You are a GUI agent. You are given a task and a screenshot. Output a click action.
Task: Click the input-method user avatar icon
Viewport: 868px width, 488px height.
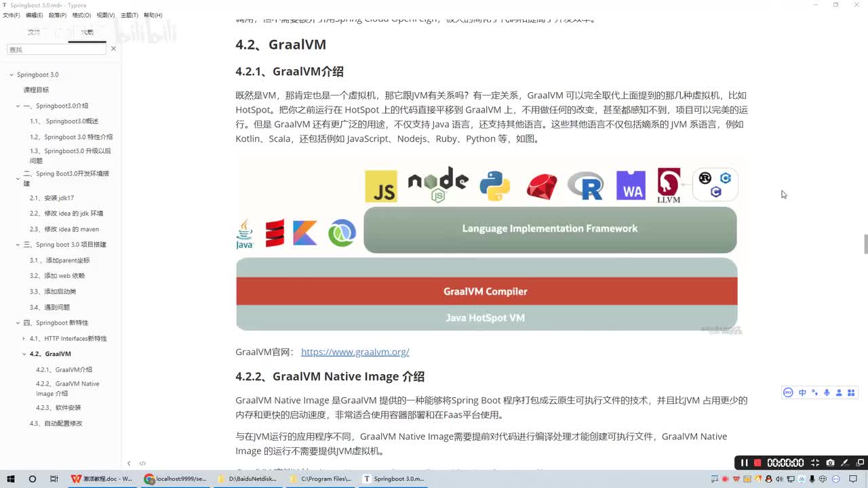click(x=839, y=392)
